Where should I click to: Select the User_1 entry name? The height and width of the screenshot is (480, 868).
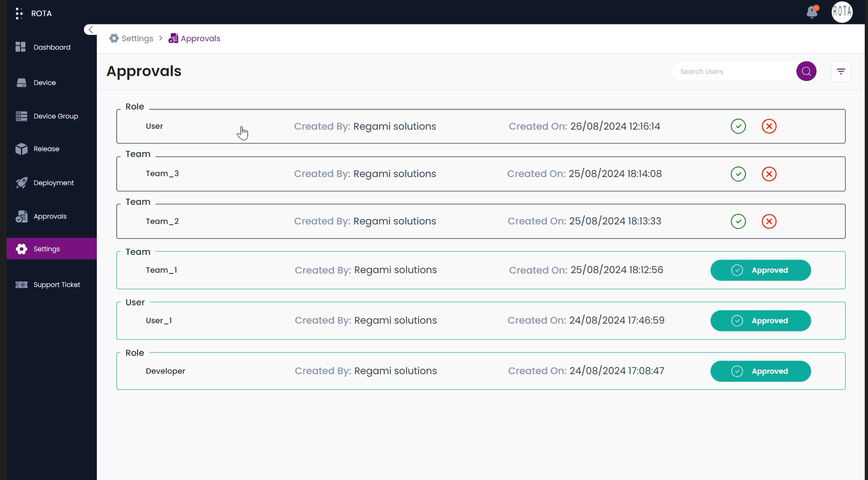(159, 321)
